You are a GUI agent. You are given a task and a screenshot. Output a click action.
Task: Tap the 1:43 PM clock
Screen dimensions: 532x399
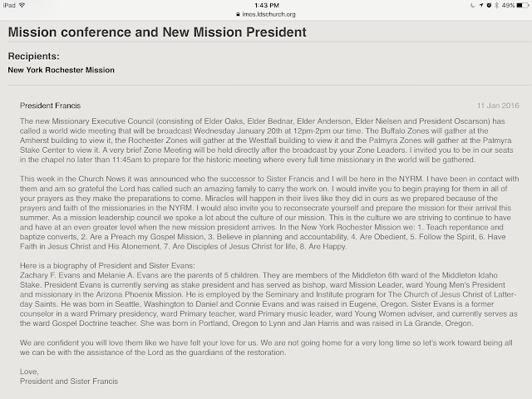coord(266,5)
